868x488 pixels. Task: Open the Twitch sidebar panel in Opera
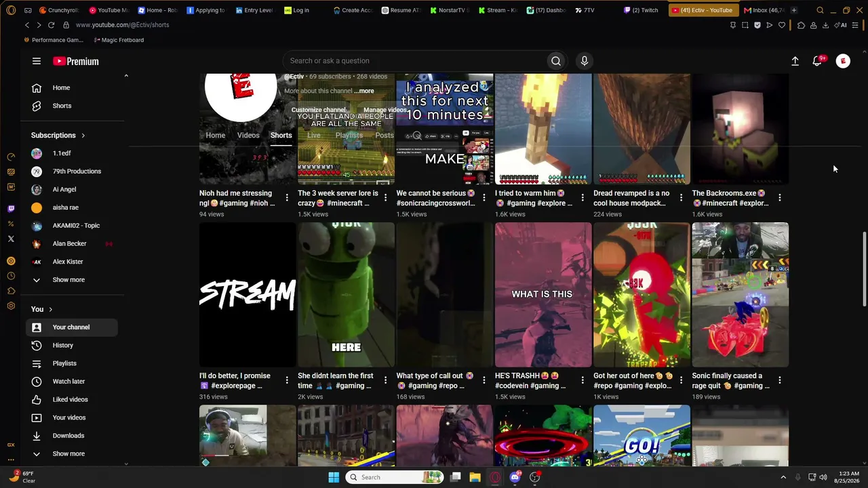pyautogui.click(x=11, y=209)
